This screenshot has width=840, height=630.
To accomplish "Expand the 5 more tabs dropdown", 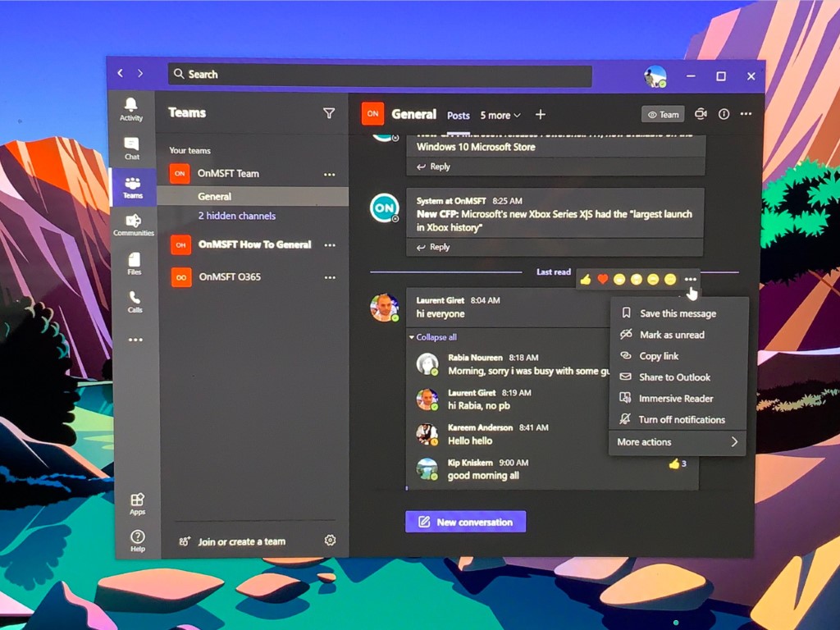I will click(500, 116).
